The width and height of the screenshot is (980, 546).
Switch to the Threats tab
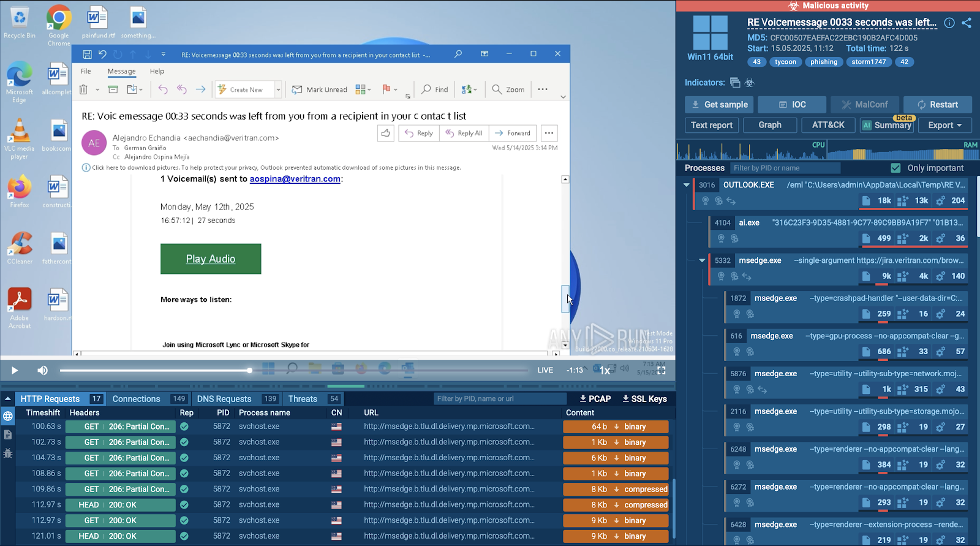tap(313, 399)
